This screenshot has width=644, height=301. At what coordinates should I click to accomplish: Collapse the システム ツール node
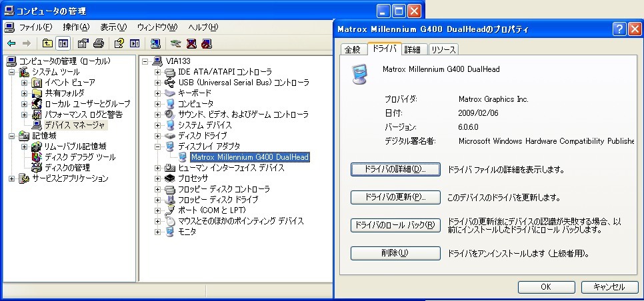[11, 72]
